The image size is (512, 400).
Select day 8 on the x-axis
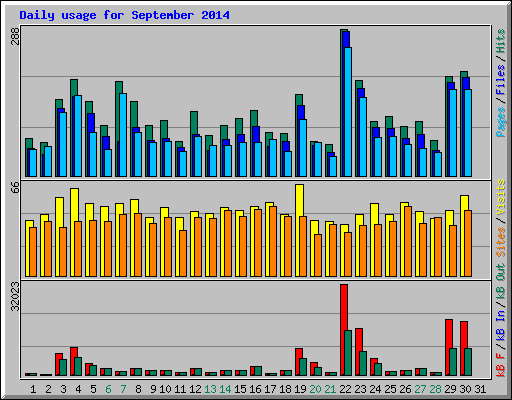138,389
